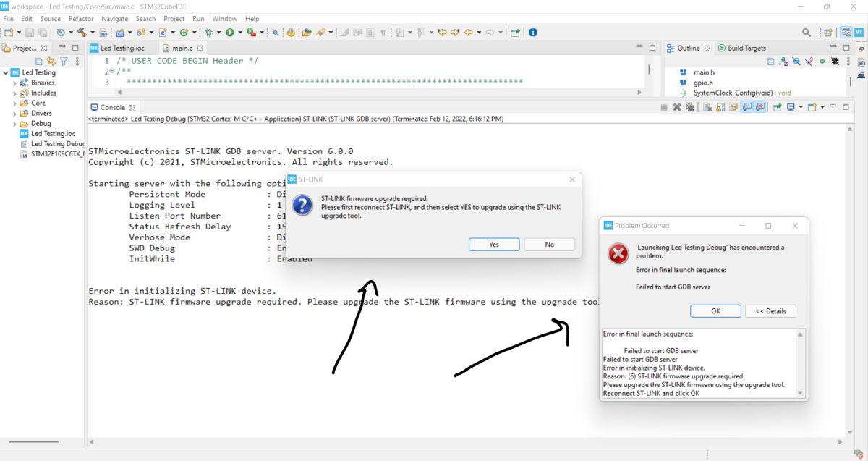Toggle Hide Non-Public Members green dot

(822, 62)
